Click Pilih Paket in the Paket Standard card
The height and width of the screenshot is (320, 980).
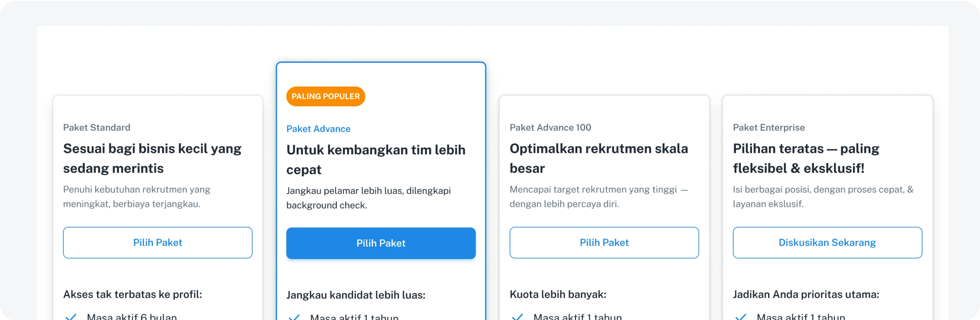tap(158, 243)
